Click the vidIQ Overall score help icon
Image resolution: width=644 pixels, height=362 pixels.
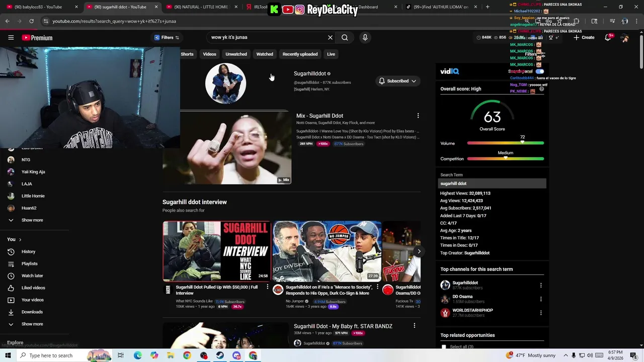[541, 89]
